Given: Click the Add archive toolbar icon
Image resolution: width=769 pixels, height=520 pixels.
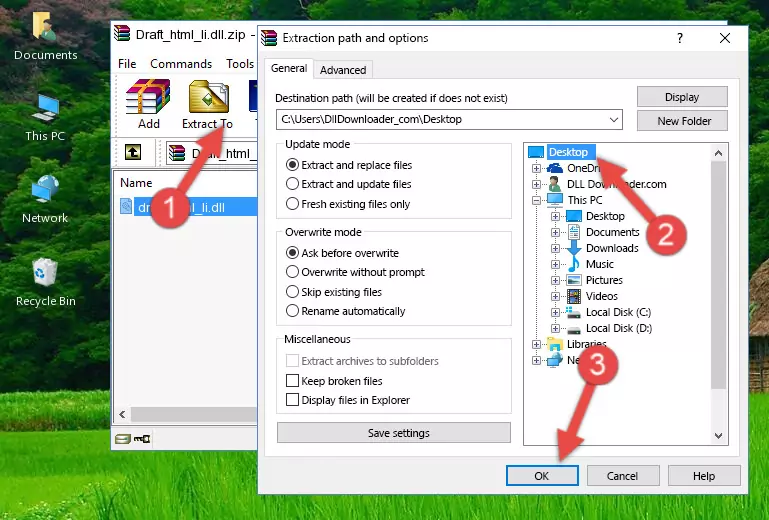Looking at the screenshot, I should pyautogui.click(x=148, y=97).
